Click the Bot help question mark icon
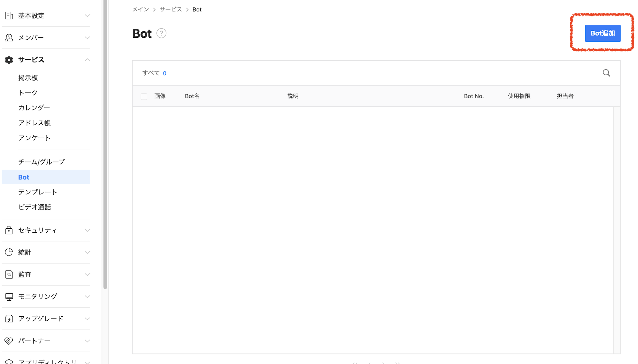Viewport: 638px width, 364px height. click(161, 33)
